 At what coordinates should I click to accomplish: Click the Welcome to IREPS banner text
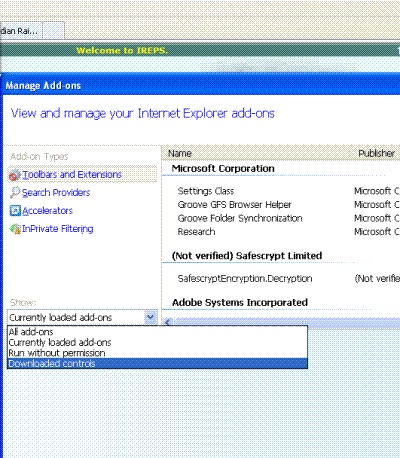122,51
